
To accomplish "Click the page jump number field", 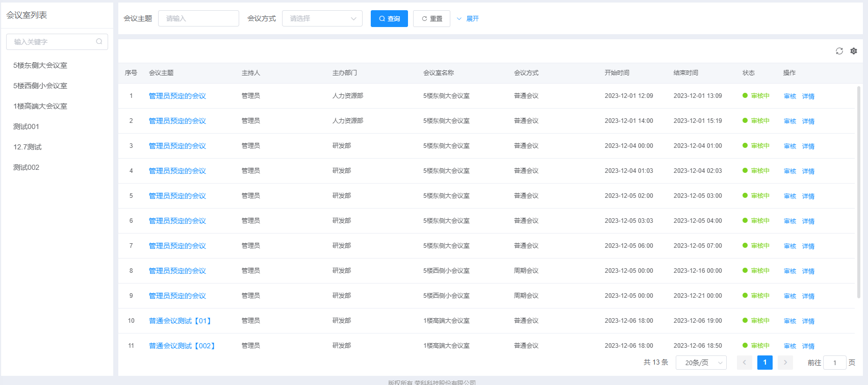I will [x=834, y=363].
